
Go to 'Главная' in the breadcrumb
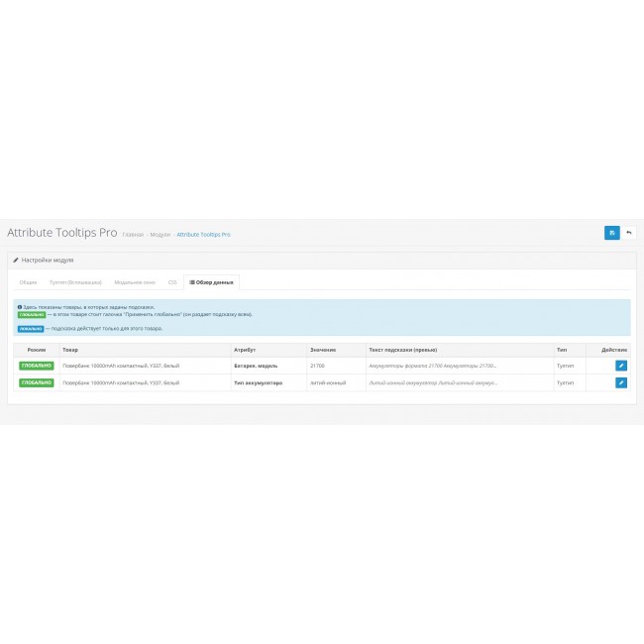click(132, 235)
